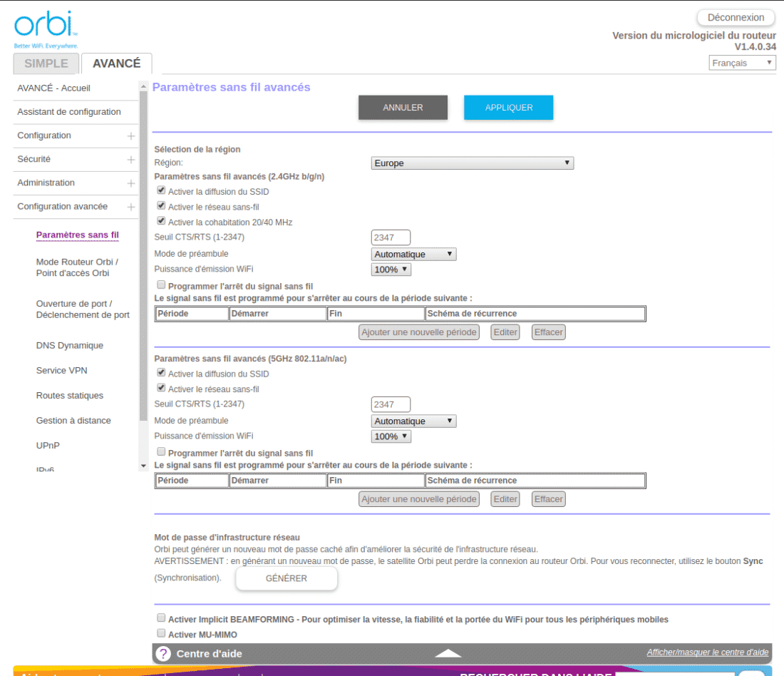Open UPnP menu item
The width and height of the screenshot is (784, 676).
pyautogui.click(x=48, y=446)
